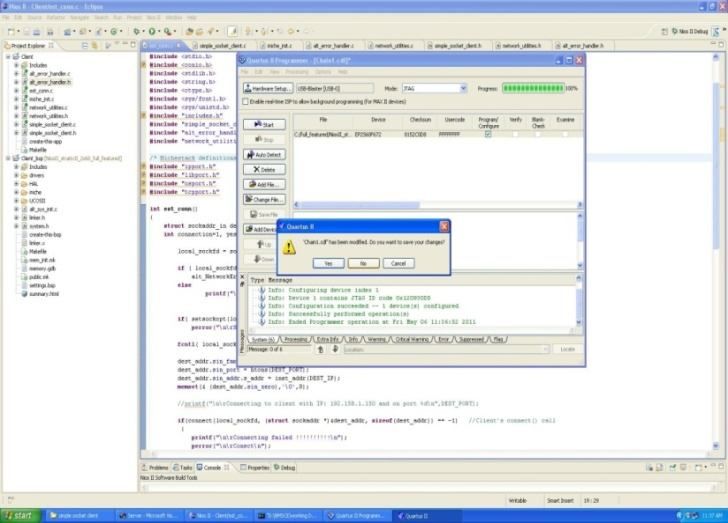
Task: Click the programming progress bar at 100%
Action: tap(533, 88)
